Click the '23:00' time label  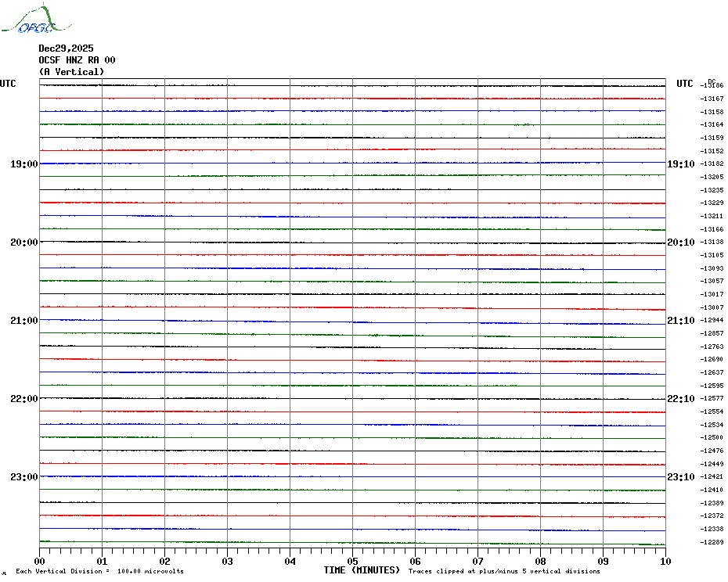click(x=24, y=476)
